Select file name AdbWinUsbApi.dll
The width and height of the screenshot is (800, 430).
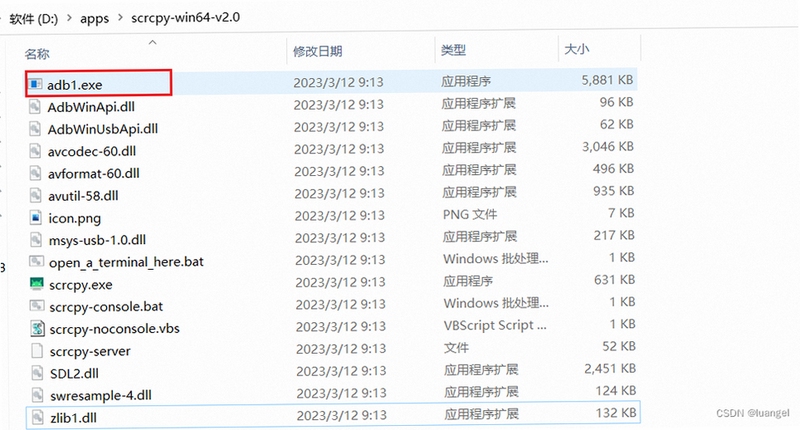pyautogui.click(x=103, y=129)
